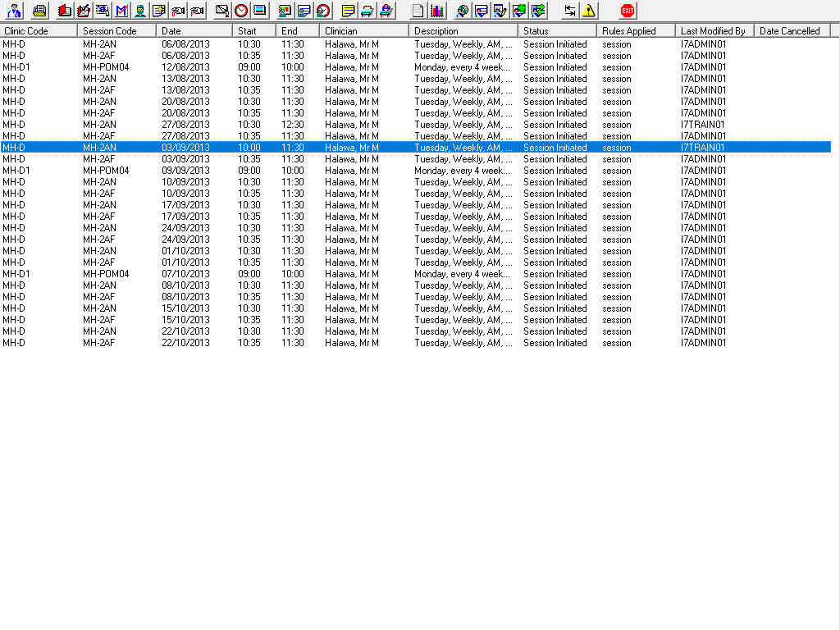Select the MH-POM04 row dated 07/10/2013
The height and width of the screenshot is (630, 840).
[416, 274]
